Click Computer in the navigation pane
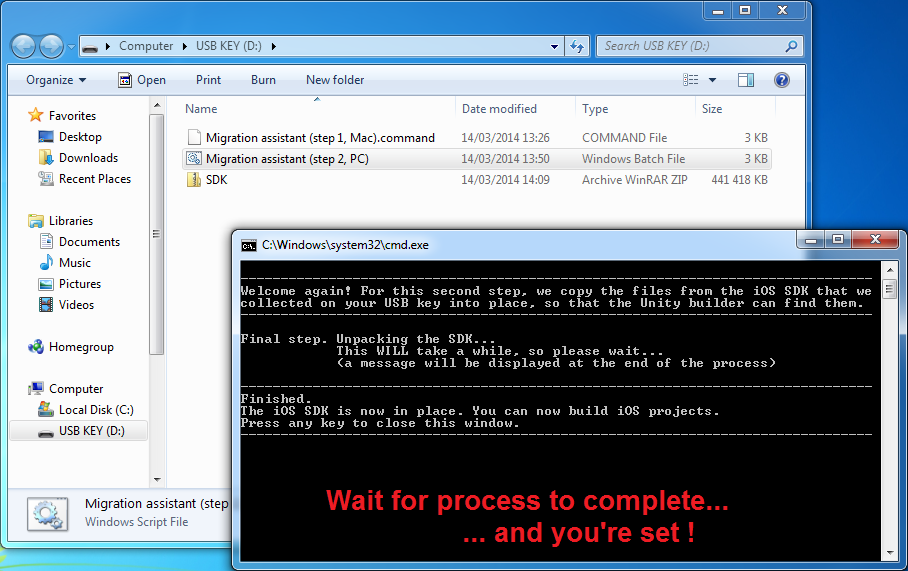 click(76, 389)
